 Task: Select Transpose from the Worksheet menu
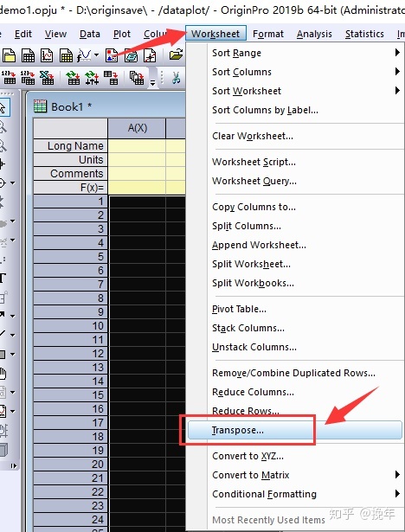coord(295,430)
